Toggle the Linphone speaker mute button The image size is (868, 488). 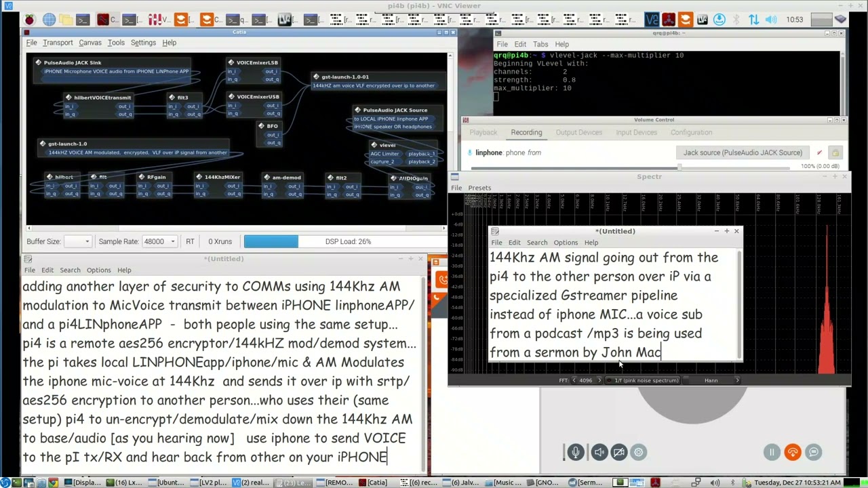599,452
